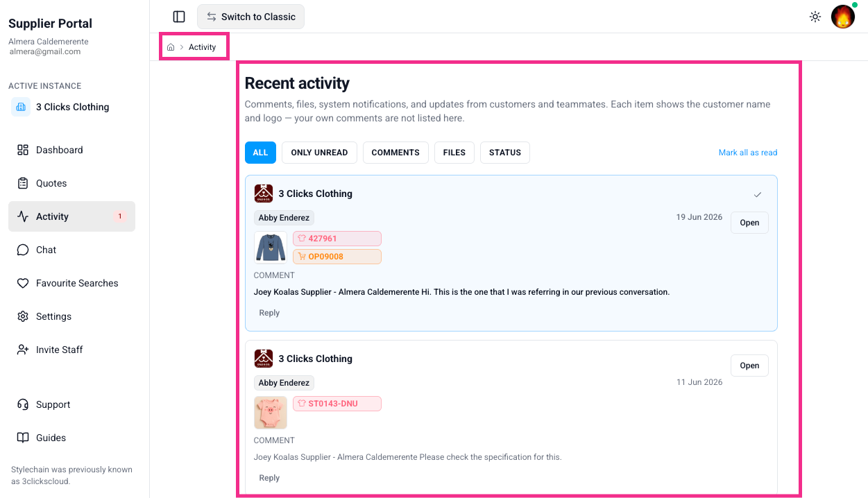Click the 19 Jun 2026 date

pyautogui.click(x=699, y=217)
